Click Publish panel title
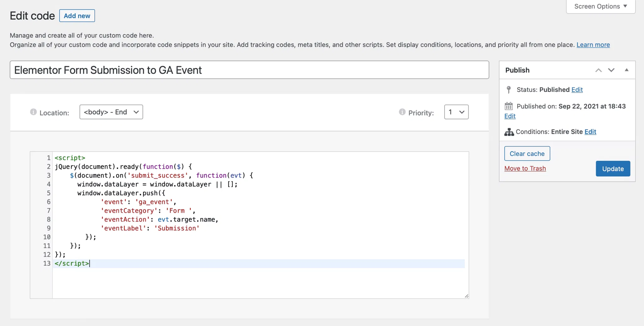Viewport: 644px width, 326px height. click(517, 70)
